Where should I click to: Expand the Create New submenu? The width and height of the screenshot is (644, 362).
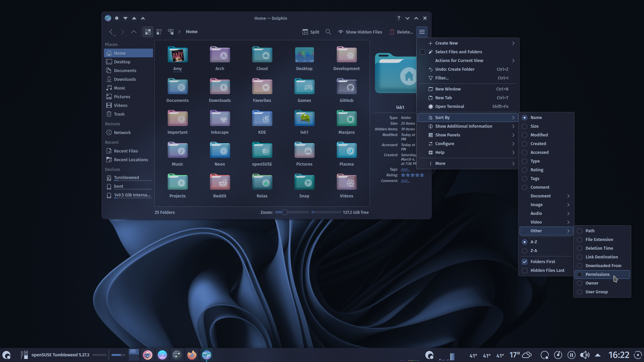tap(467, 43)
